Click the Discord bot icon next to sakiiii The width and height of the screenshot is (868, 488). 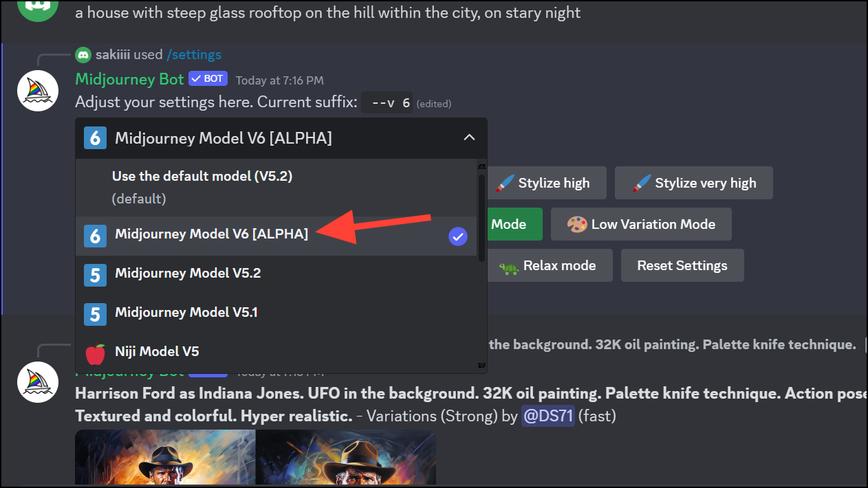(x=83, y=54)
